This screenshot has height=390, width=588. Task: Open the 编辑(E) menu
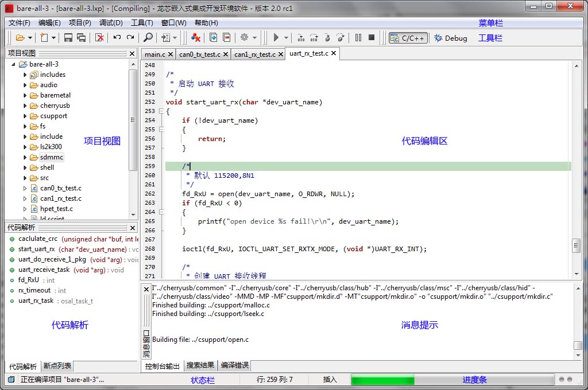tap(49, 23)
